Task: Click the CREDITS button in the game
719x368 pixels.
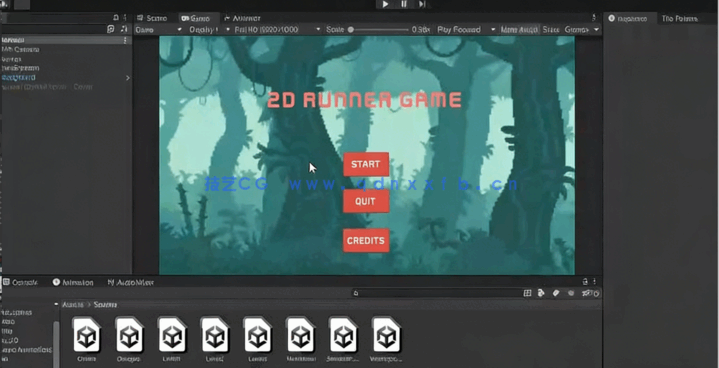Action: pos(366,241)
